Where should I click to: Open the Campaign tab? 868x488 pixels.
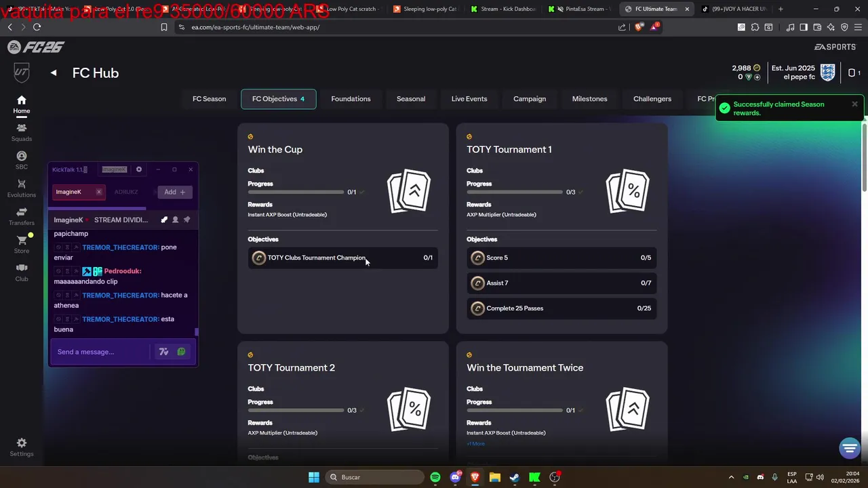530,99
